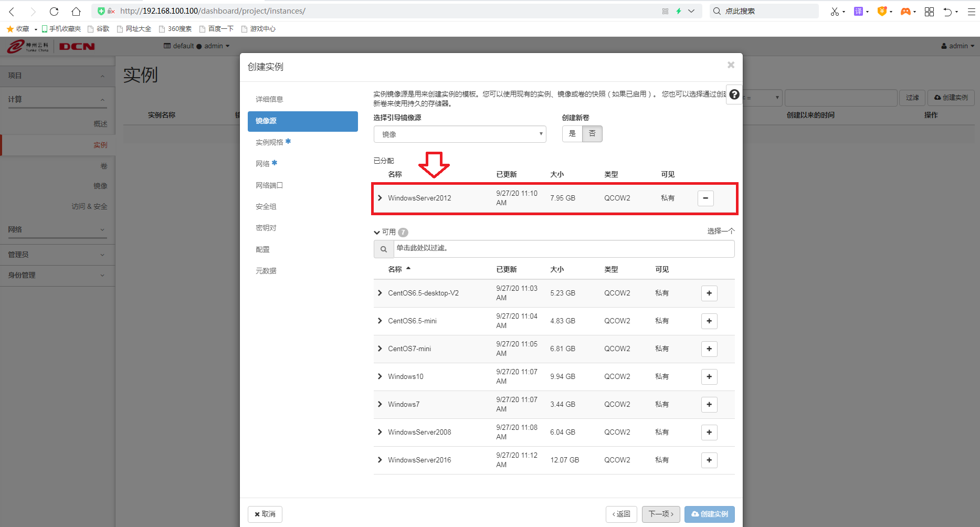Screen dimensions: 980x527
Task: Expand WindowsServer2008 image details
Action: (x=380, y=432)
